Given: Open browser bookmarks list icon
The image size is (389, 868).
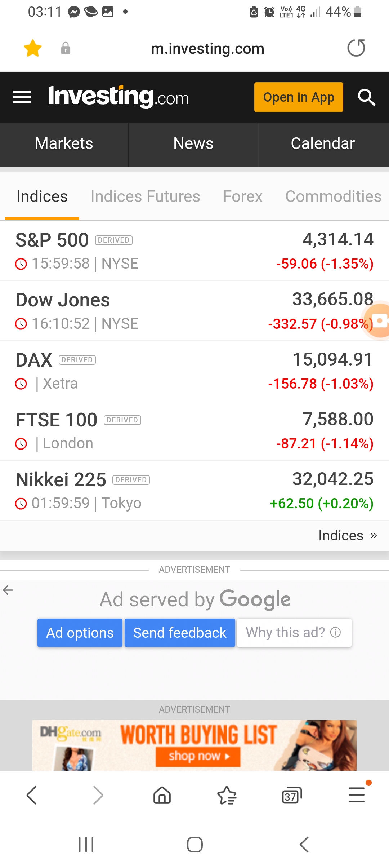Looking at the screenshot, I should point(227,795).
